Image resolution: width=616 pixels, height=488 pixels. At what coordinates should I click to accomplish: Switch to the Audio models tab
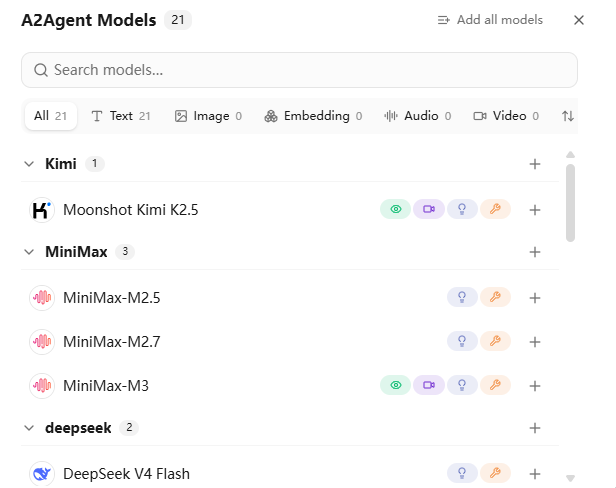coord(418,116)
